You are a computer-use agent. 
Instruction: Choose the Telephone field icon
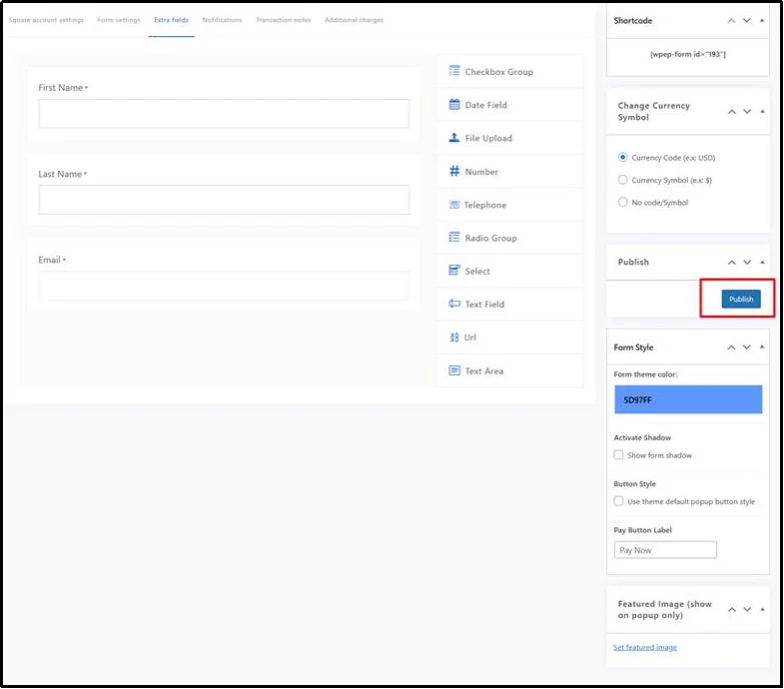click(x=454, y=205)
